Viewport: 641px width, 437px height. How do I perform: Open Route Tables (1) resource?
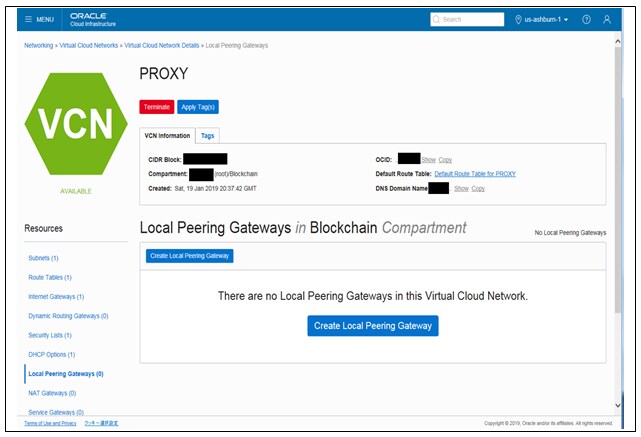click(50, 277)
